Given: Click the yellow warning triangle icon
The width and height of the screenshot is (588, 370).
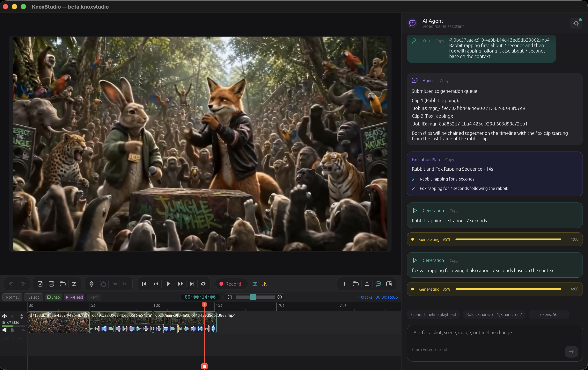Looking at the screenshot, I should pyautogui.click(x=265, y=284).
